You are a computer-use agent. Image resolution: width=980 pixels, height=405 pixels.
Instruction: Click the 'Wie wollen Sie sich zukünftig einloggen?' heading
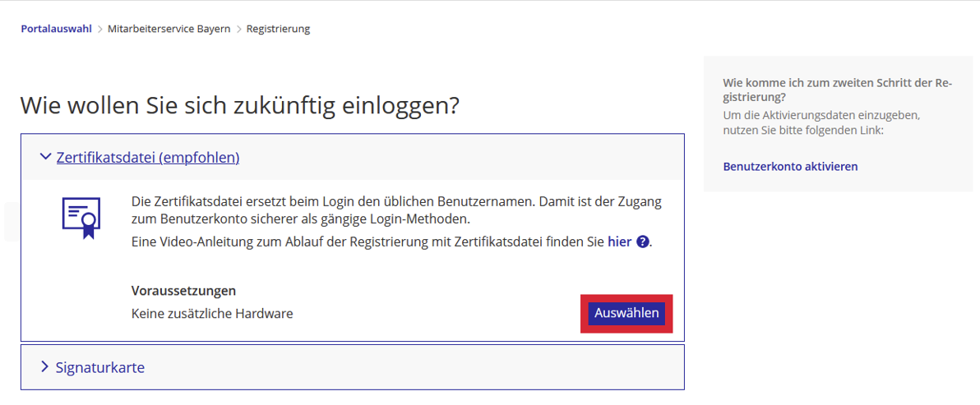pos(239,105)
